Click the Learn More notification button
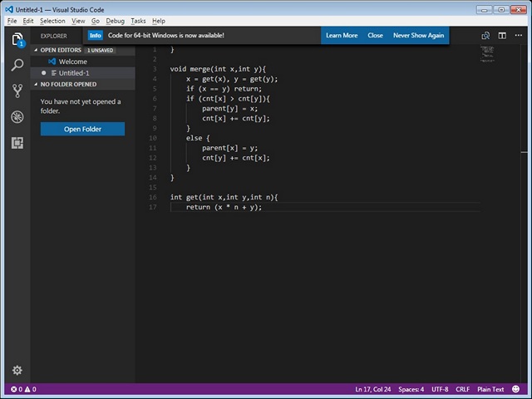The width and height of the screenshot is (532, 399). click(x=342, y=35)
